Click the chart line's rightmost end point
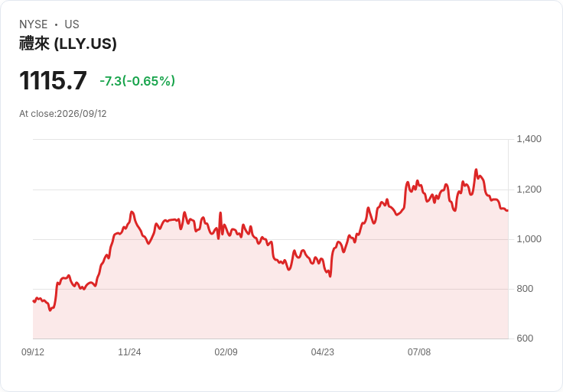This screenshot has height=392, width=563. [x=507, y=211]
